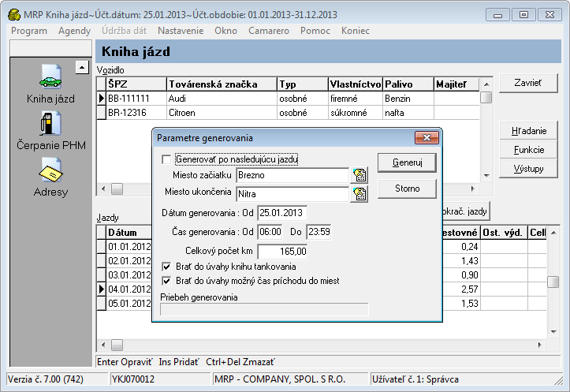Enable Generovať po nasledujúcu jazdu checkbox
Screen dimensions: 570x392
click(166, 159)
